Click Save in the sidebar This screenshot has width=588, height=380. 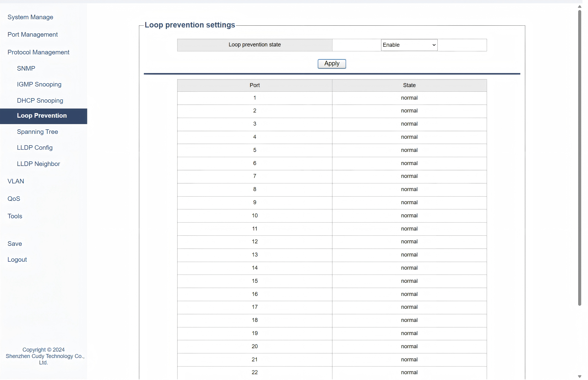(x=15, y=244)
